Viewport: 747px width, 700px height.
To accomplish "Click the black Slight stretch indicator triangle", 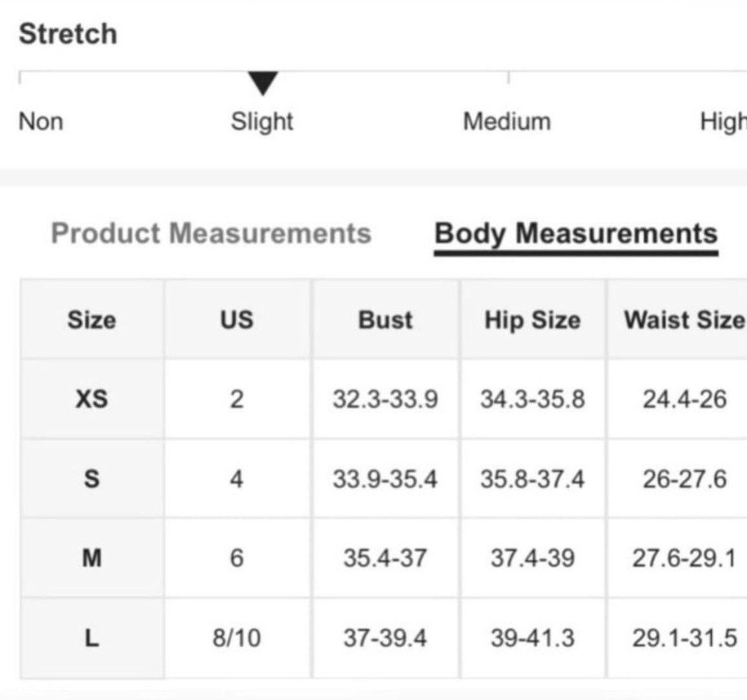I will [263, 83].
